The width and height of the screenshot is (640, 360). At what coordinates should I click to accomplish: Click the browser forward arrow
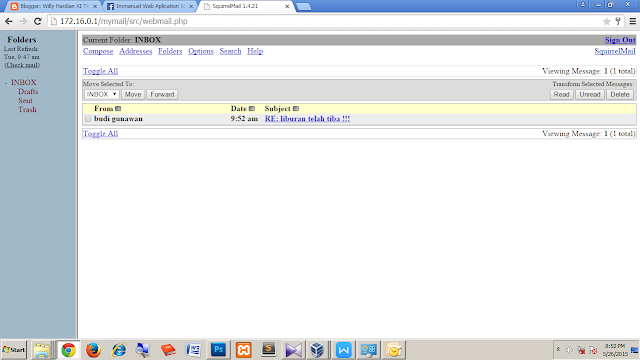(23, 21)
